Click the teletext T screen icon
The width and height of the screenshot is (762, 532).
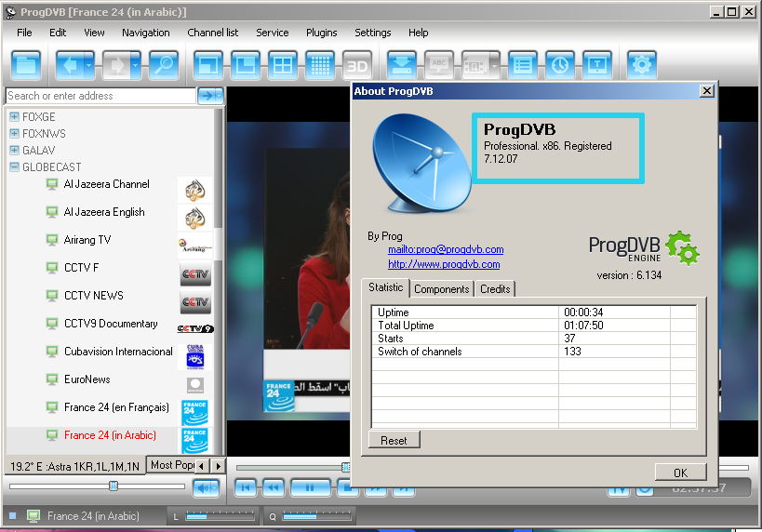tap(597, 64)
